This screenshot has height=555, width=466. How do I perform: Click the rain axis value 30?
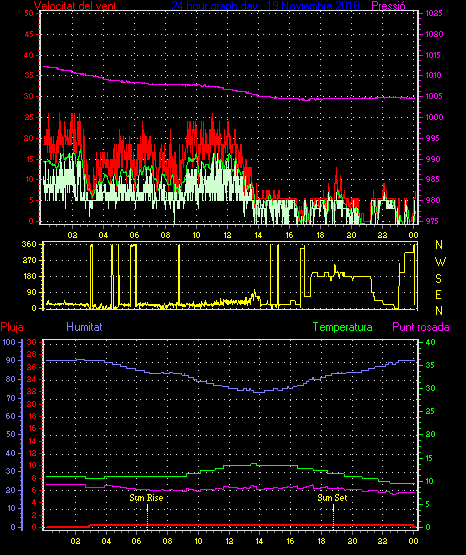point(32,342)
